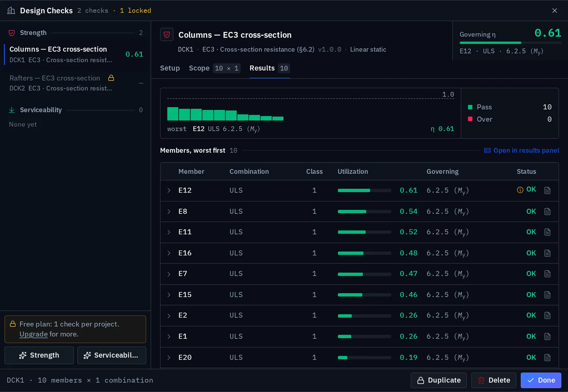Click the Member column header
This screenshot has height=392, width=568.
coord(191,171)
